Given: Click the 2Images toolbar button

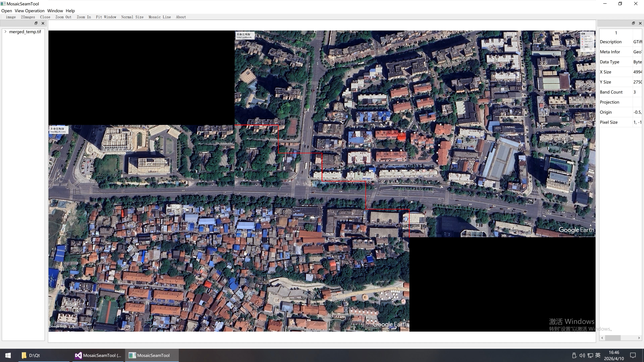Looking at the screenshot, I should pyautogui.click(x=28, y=17).
